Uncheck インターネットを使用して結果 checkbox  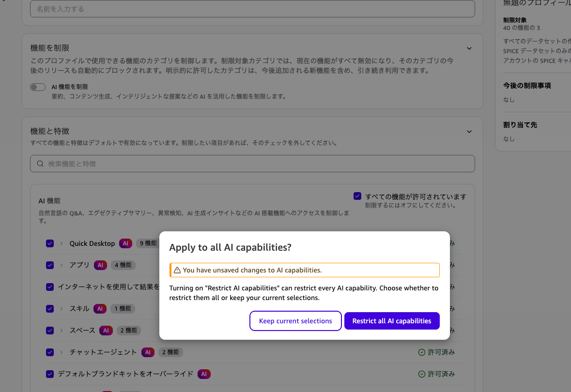click(50, 287)
